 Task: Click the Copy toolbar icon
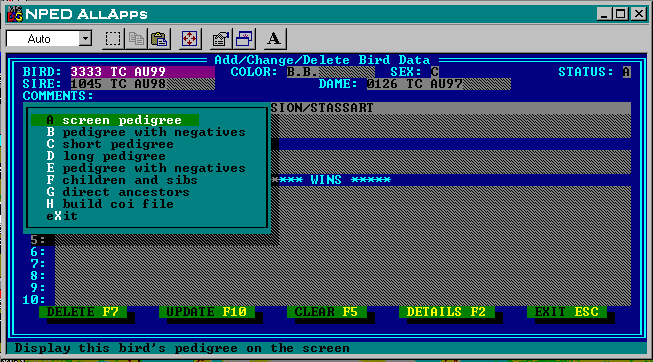click(136, 39)
